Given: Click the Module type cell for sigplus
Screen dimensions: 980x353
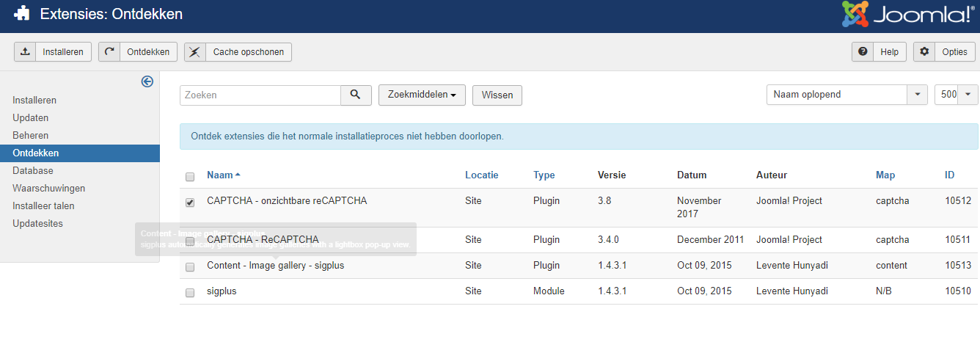Looking at the screenshot, I should [x=549, y=291].
